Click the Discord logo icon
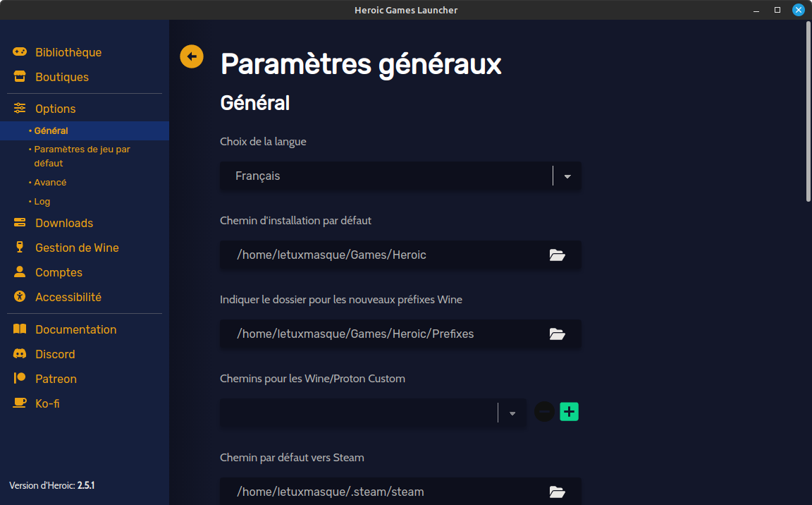This screenshot has width=812, height=505. tap(20, 354)
